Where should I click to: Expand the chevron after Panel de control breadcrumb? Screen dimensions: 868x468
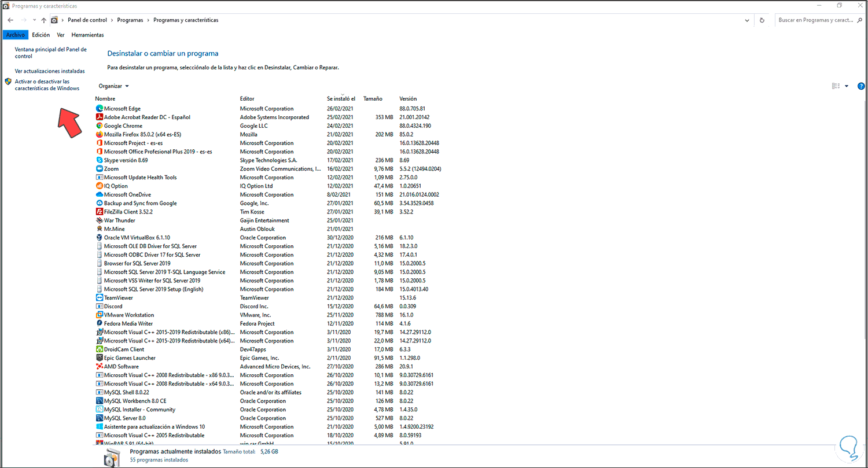coord(112,20)
